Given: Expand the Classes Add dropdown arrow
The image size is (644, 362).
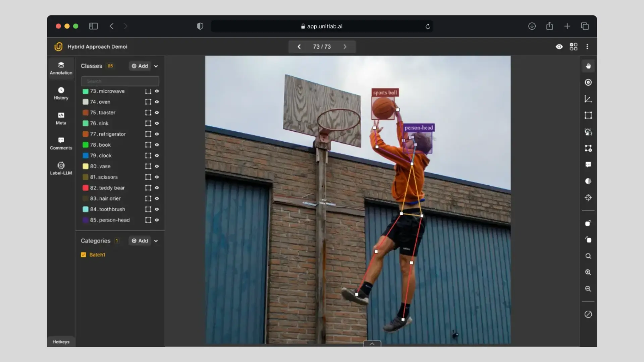Looking at the screenshot, I should (156, 66).
